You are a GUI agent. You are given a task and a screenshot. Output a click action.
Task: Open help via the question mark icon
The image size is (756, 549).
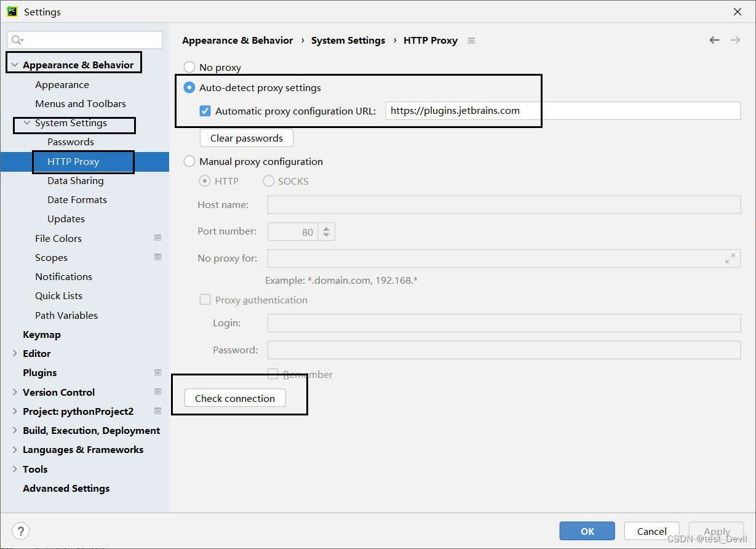point(20,531)
